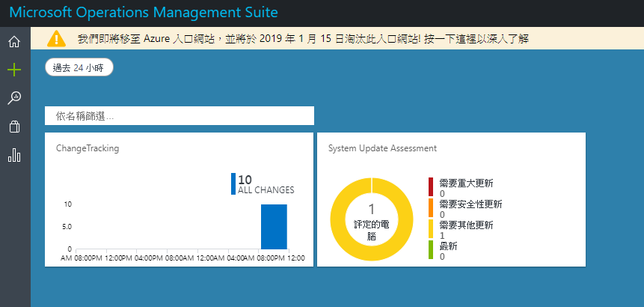Click the yellow warning triangle icon
Image resolution: width=644 pixels, height=307 pixels.
(56, 39)
